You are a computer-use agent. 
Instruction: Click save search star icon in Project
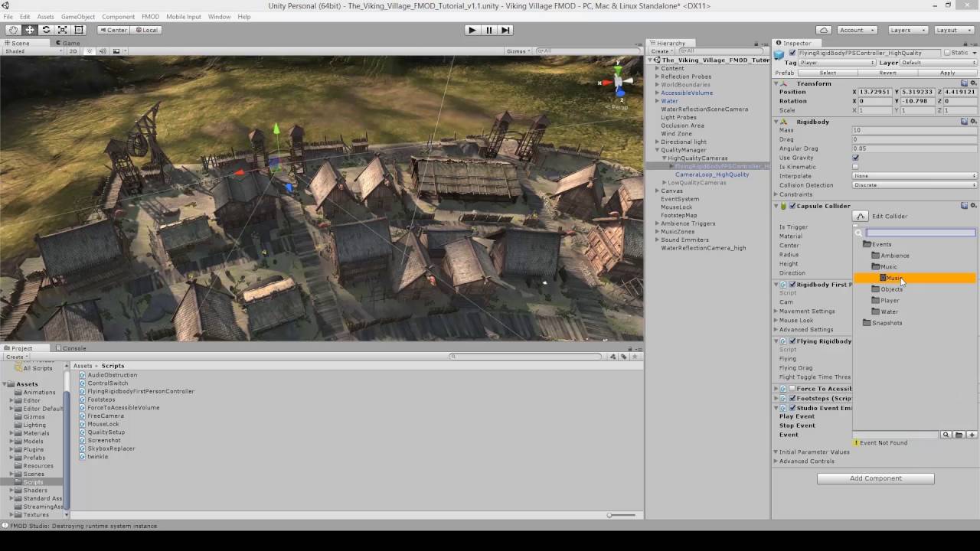[x=635, y=357]
